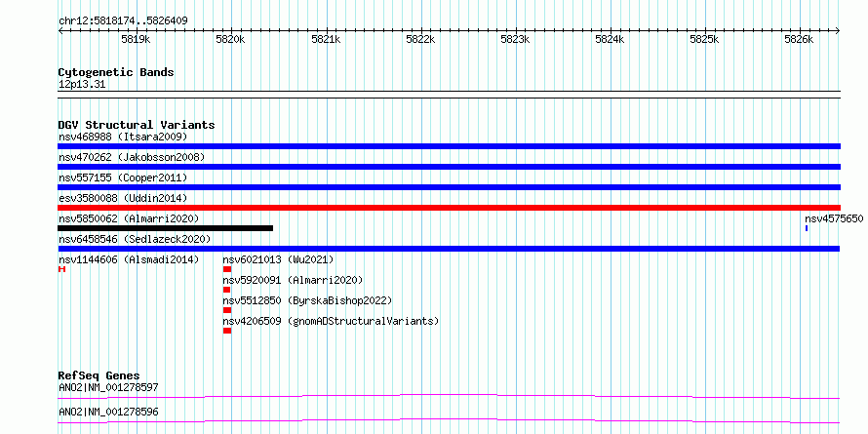868x434 pixels.
Task: Click the tiny blue nsv4575650 variant marker
Action: point(807,228)
